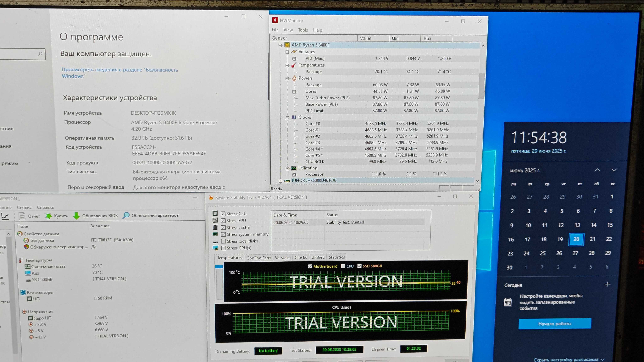
Task: Go to previous month with the up arrow
Action: click(597, 170)
